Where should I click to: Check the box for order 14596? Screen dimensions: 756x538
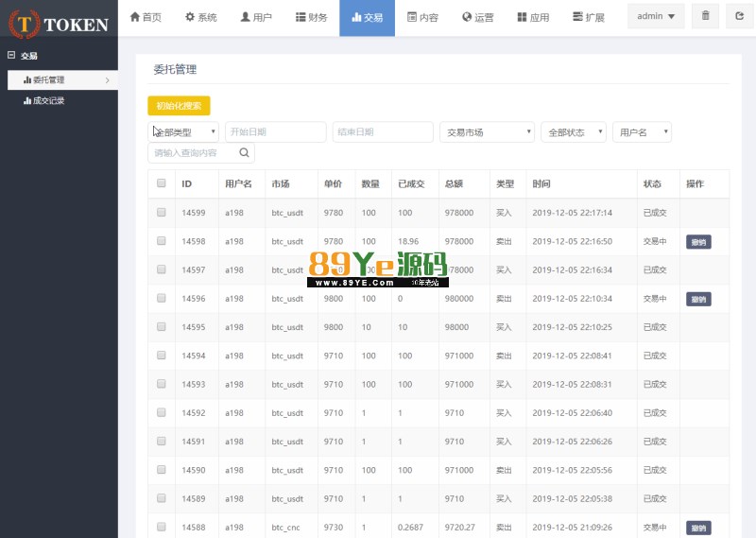162,298
